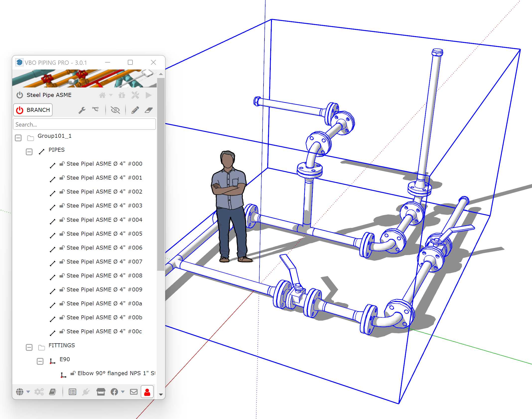Collapse the PIPES tree group

pyautogui.click(x=29, y=152)
